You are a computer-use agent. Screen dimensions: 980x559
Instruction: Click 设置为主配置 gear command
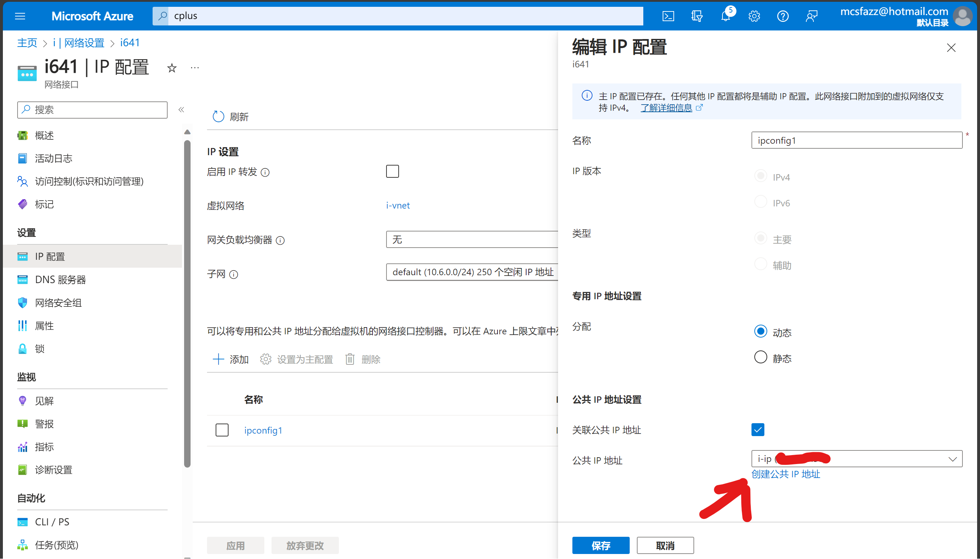[x=296, y=359]
